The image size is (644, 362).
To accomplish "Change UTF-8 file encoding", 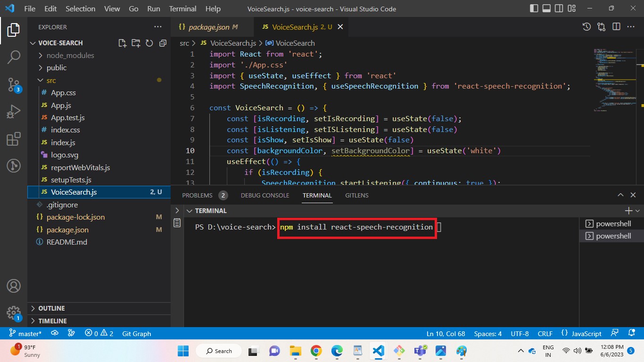I will (x=520, y=333).
